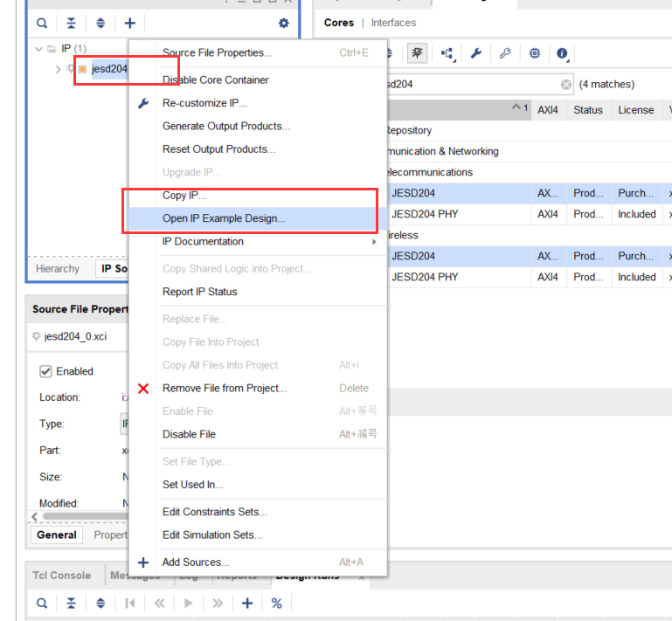
Task: Clear the IP catalog search field
Action: [x=566, y=85]
